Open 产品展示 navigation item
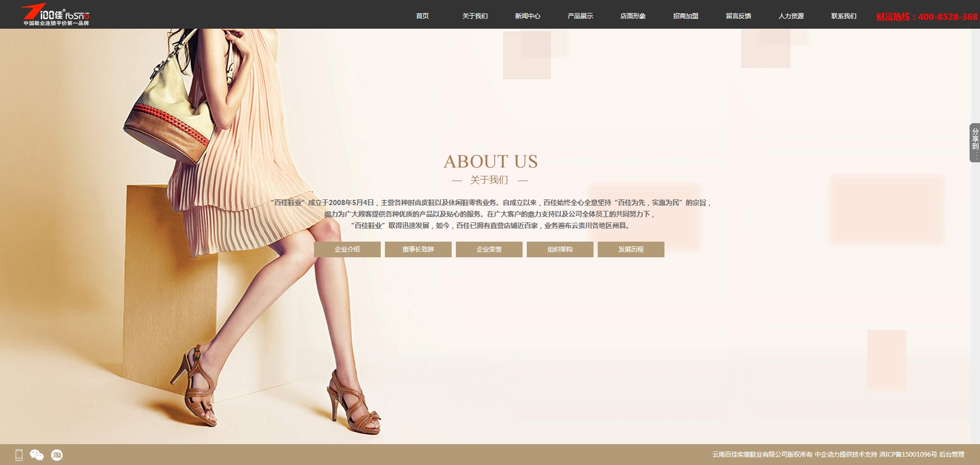This screenshot has width=980, height=465. 580,16
